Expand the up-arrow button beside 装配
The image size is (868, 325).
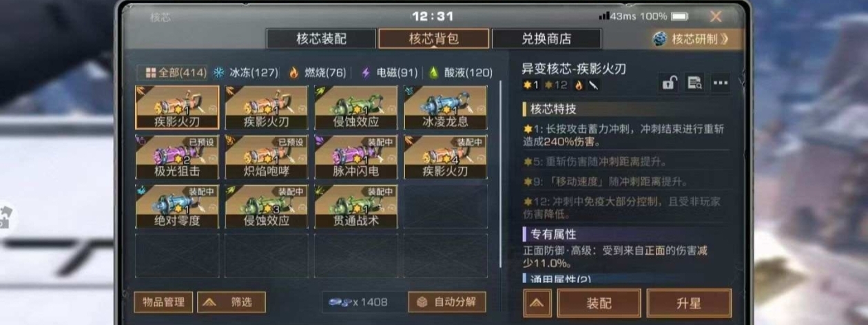537,303
